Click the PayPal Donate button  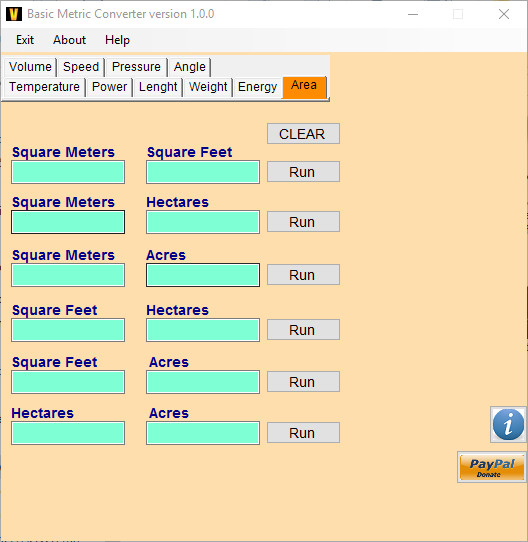pos(492,467)
